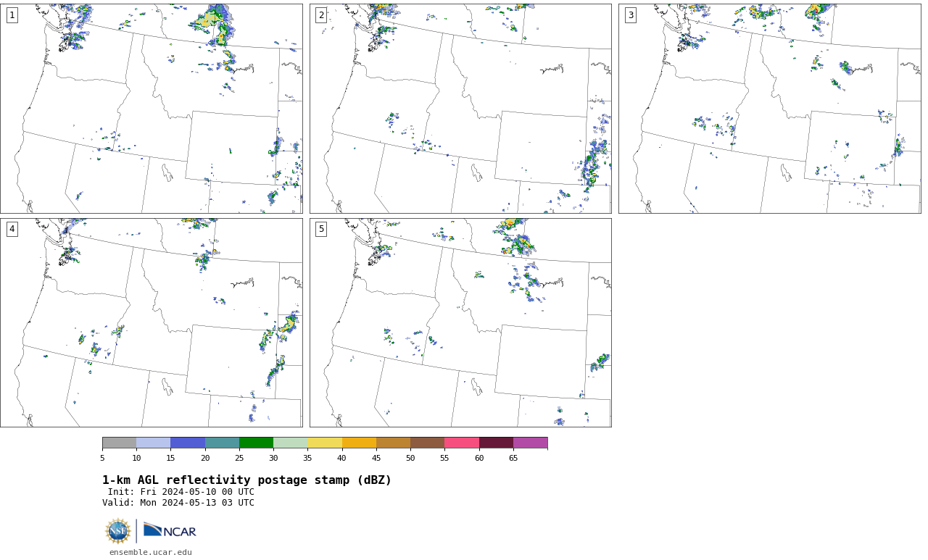This screenshot has height=560, width=928.
Task: Click the dark brown 50-55 dBZ swatch
Action: [428, 443]
